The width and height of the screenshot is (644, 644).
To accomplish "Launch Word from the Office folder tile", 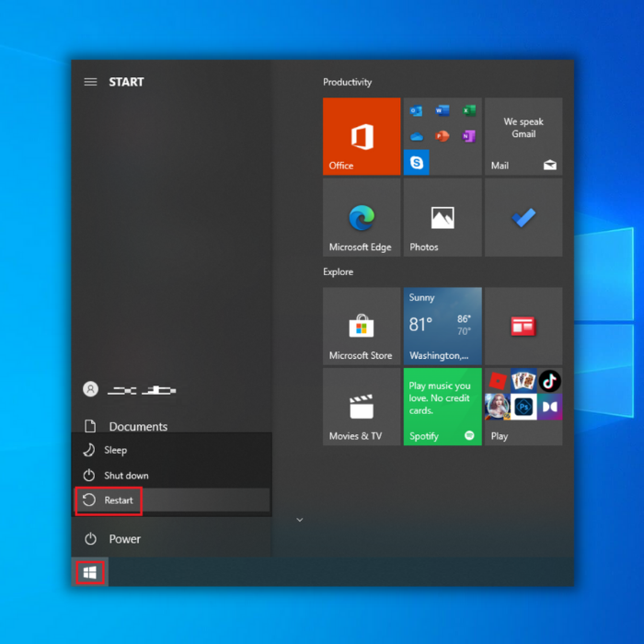I will [x=443, y=110].
